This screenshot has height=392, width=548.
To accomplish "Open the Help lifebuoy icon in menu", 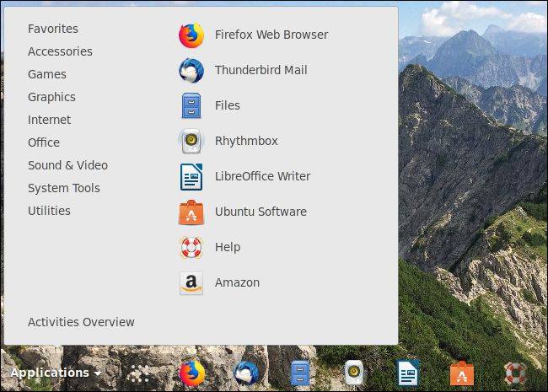I will (x=191, y=247).
